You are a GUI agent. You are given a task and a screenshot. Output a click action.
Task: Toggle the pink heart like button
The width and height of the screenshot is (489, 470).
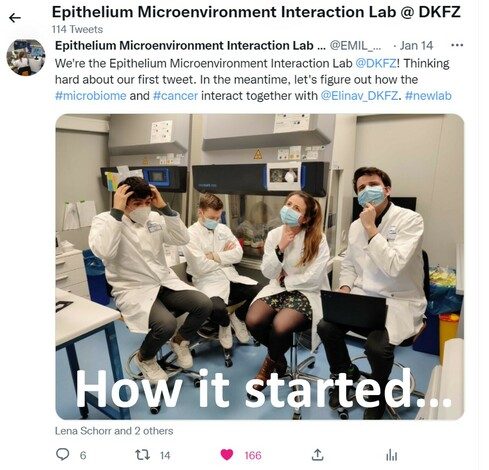227,455
